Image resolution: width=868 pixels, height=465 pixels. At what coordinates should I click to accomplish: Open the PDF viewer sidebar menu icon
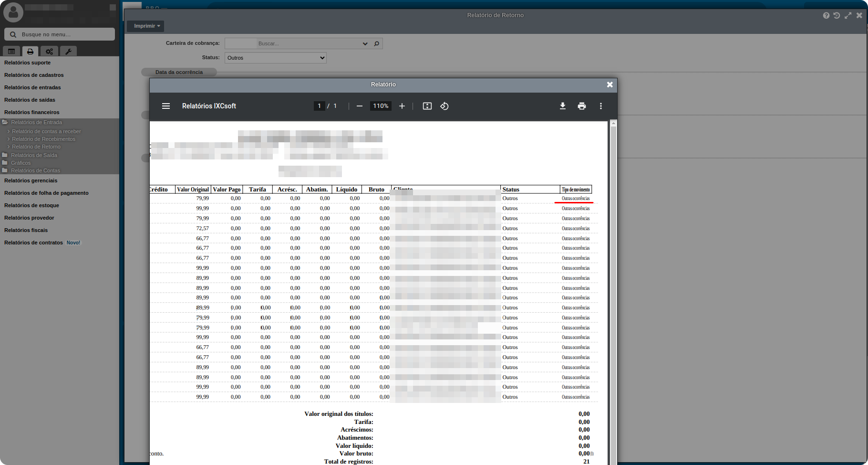166,106
